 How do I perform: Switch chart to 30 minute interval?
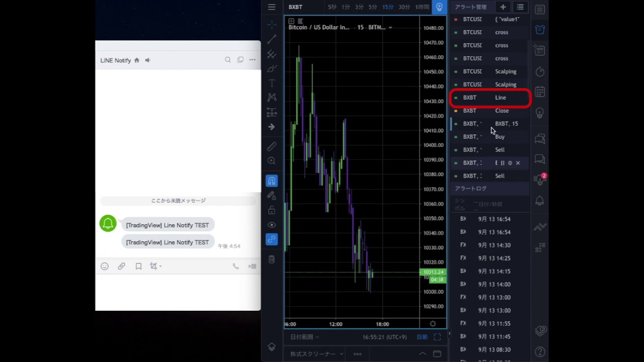pyautogui.click(x=404, y=7)
